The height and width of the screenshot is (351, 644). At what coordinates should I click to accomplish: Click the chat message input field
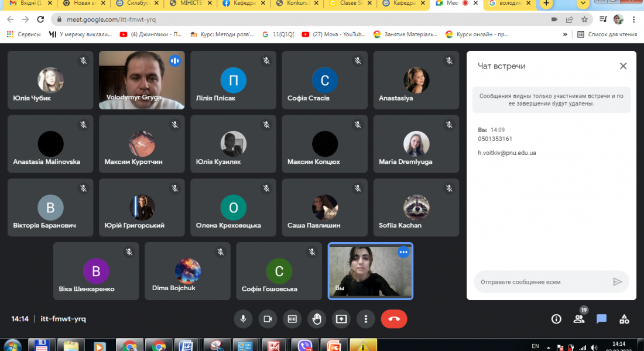tap(542, 282)
